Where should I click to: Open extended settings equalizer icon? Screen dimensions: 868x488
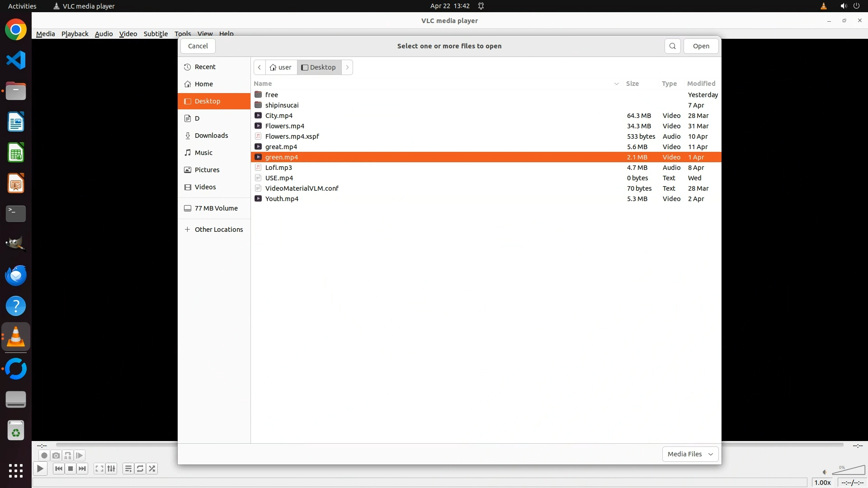click(111, 469)
